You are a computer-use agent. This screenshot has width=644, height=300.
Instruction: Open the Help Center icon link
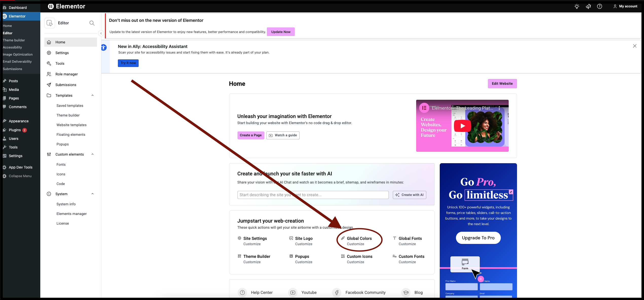coord(243,292)
